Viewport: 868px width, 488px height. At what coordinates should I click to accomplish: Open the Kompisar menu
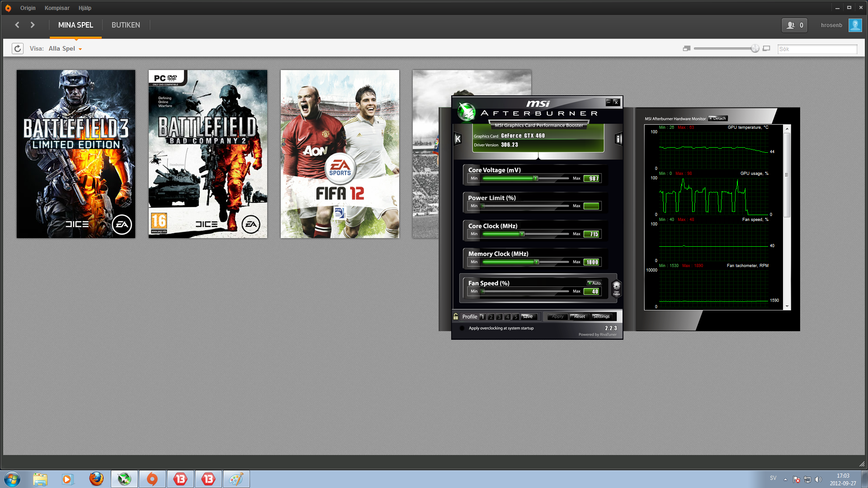coord(57,8)
